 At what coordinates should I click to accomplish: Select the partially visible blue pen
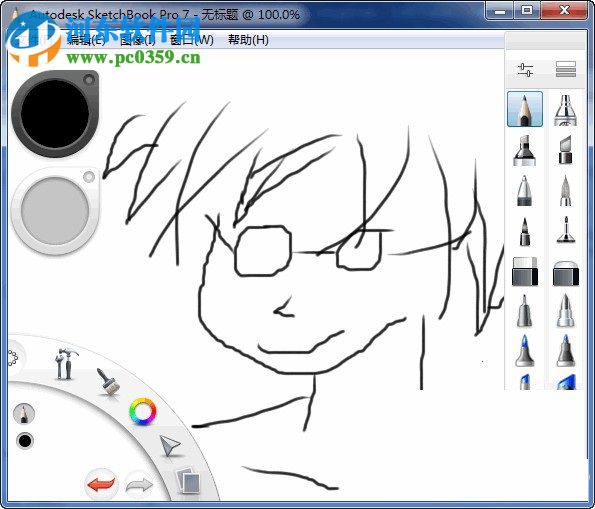(525, 381)
